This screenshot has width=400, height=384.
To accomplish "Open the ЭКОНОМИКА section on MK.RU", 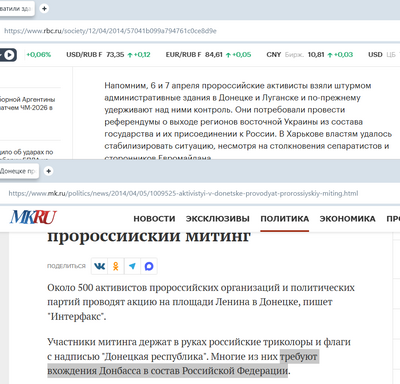I will [x=347, y=219].
